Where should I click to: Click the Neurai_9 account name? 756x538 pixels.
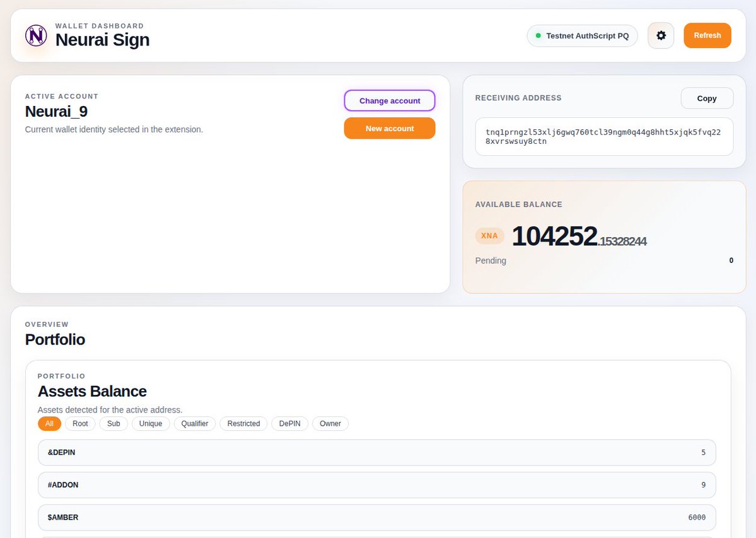click(x=56, y=112)
